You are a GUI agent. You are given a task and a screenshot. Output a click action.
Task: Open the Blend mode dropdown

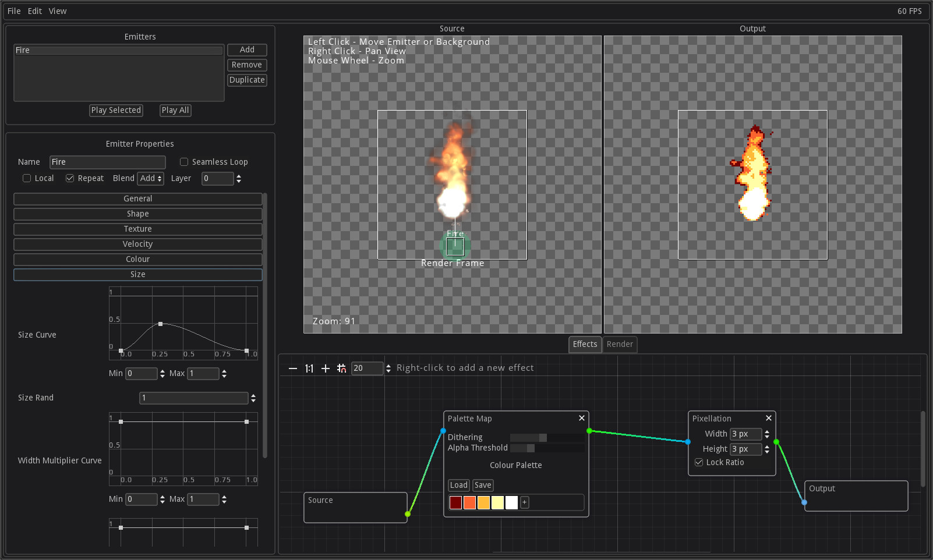(150, 178)
